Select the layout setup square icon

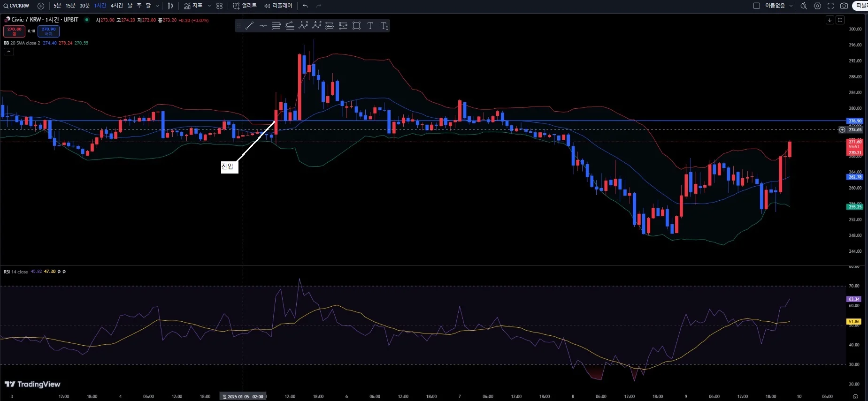[x=756, y=6]
